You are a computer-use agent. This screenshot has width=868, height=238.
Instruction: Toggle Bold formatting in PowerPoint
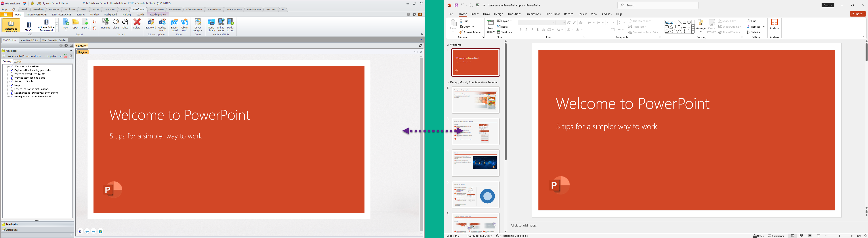point(521,30)
